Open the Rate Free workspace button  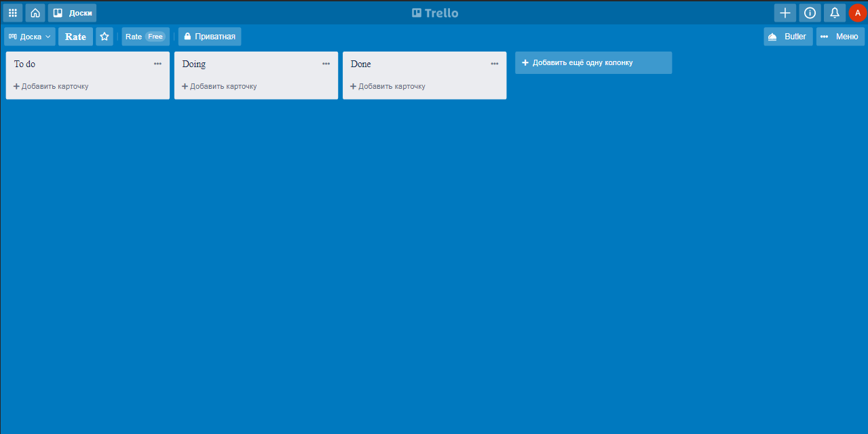coord(145,37)
